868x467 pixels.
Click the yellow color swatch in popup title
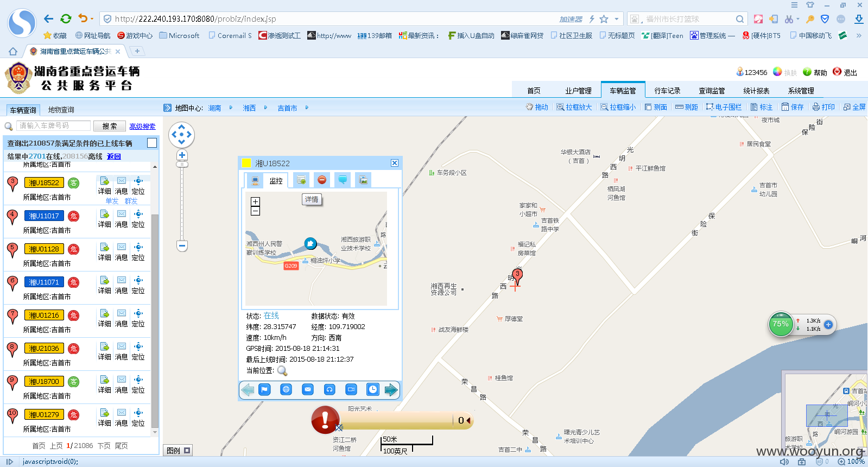[246, 163]
